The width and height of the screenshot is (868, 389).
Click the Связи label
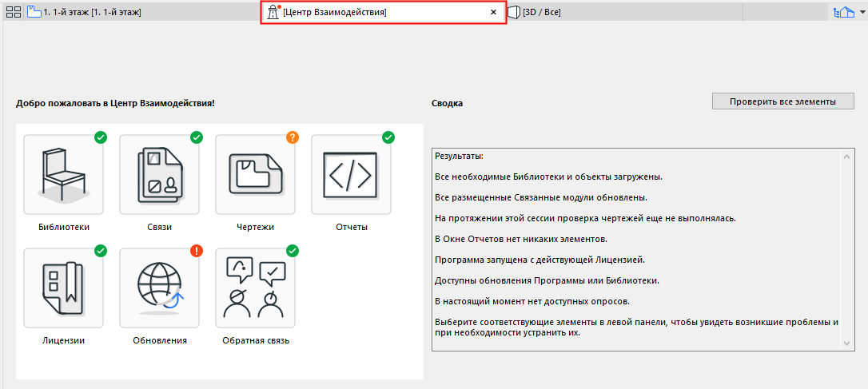coord(159,227)
